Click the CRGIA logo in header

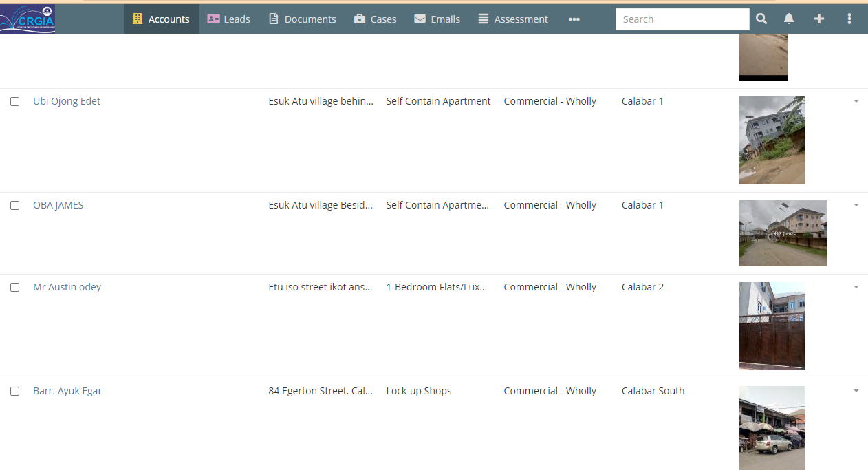(28, 19)
